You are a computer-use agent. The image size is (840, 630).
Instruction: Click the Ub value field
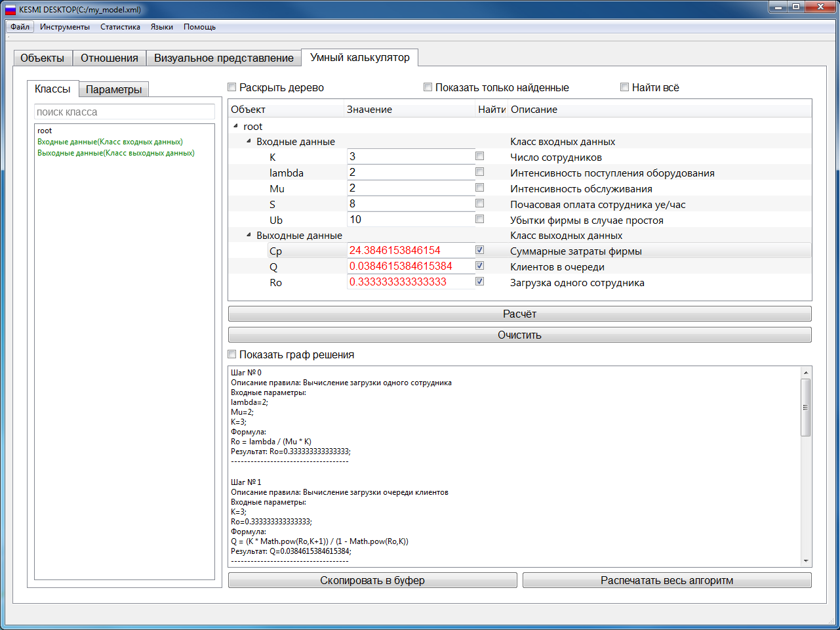click(x=410, y=219)
